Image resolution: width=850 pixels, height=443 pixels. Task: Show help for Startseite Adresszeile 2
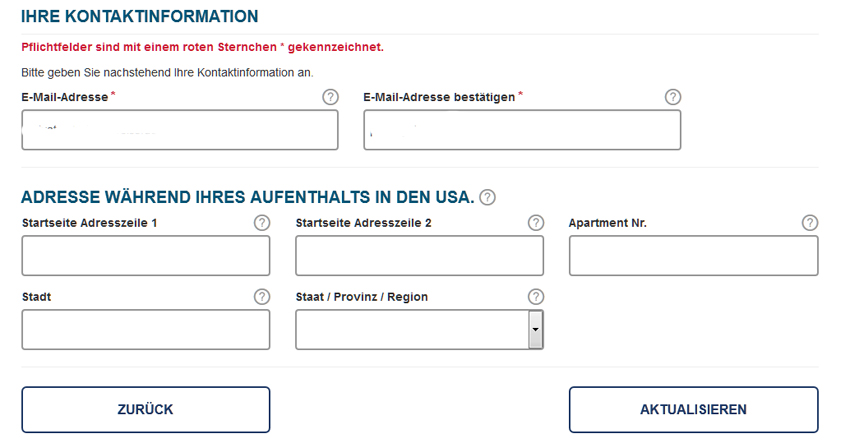536,223
